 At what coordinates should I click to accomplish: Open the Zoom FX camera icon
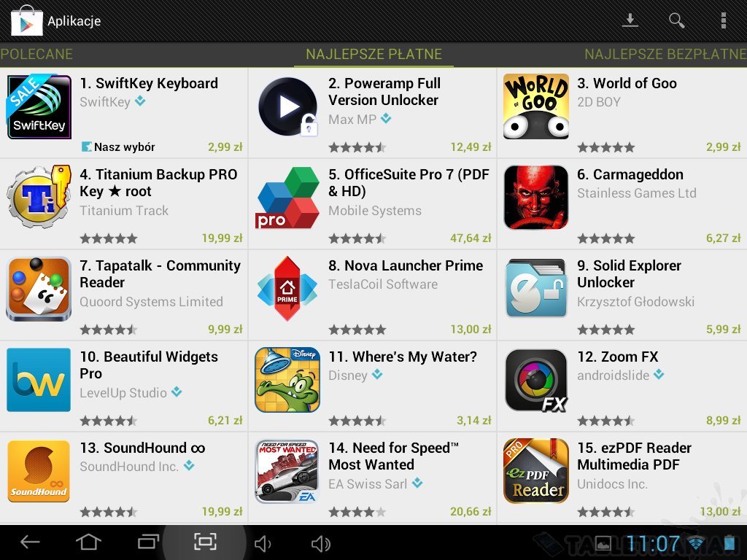click(536, 381)
